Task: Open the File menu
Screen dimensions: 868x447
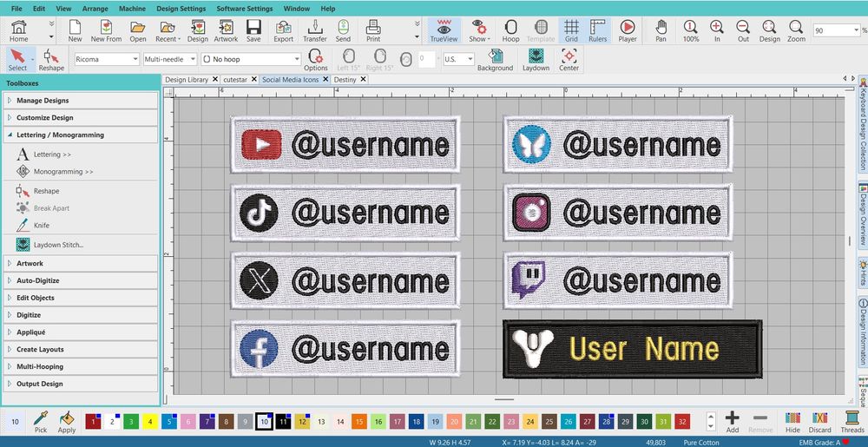Action: click(16, 9)
